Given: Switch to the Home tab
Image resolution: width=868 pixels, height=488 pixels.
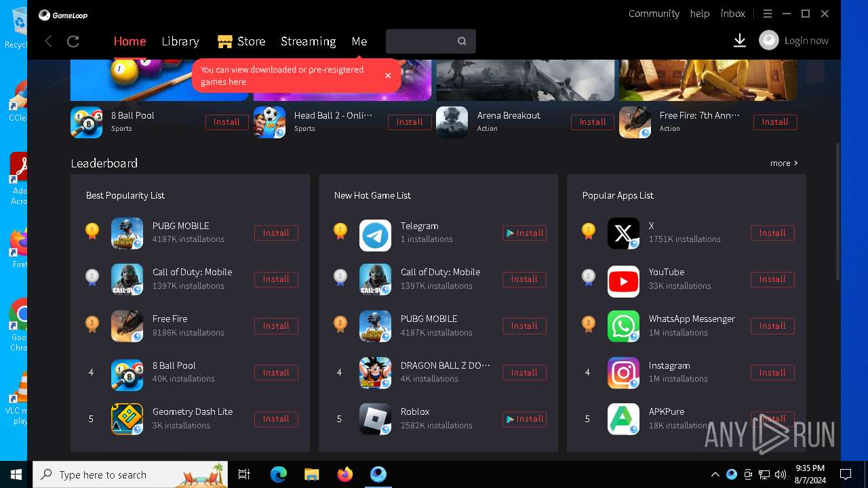Looking at the screenshot, I should (x=130, y=41).
